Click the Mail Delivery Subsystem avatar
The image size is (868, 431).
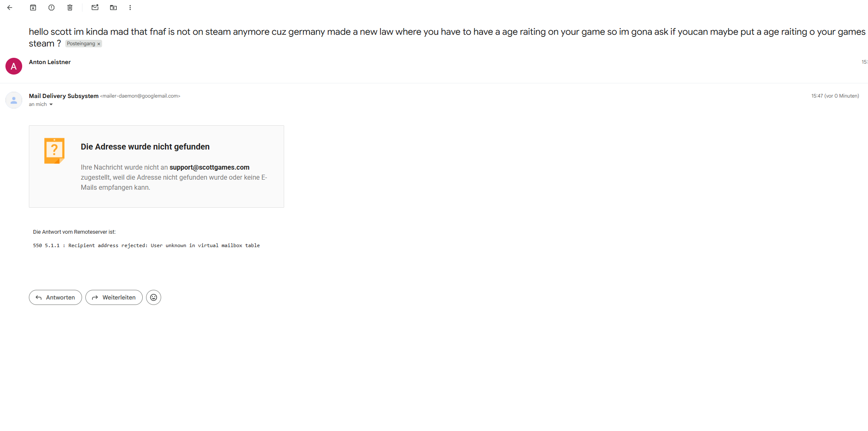[x=14, y=100]
